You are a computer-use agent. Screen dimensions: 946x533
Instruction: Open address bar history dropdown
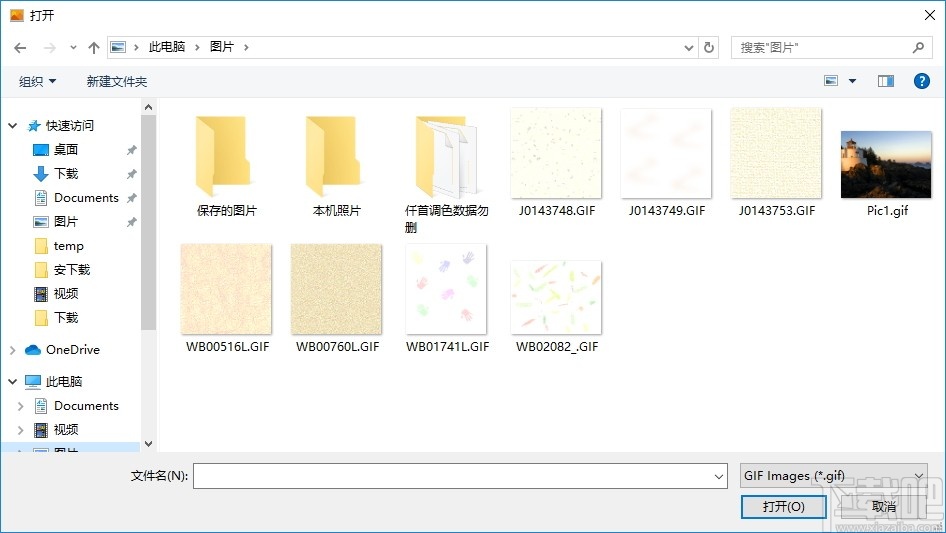[688, 48]
